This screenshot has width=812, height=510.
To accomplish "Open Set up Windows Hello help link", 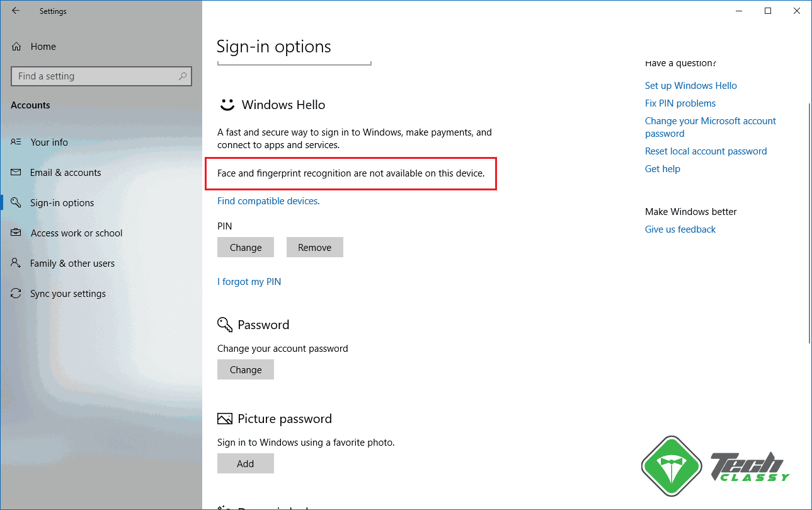I will click(690, 85).
